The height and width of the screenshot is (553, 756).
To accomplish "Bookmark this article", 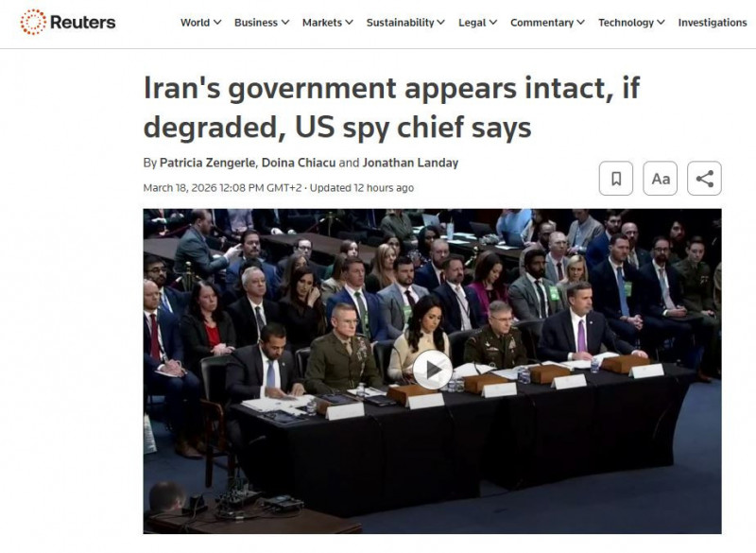I will (x=616, y=179).
